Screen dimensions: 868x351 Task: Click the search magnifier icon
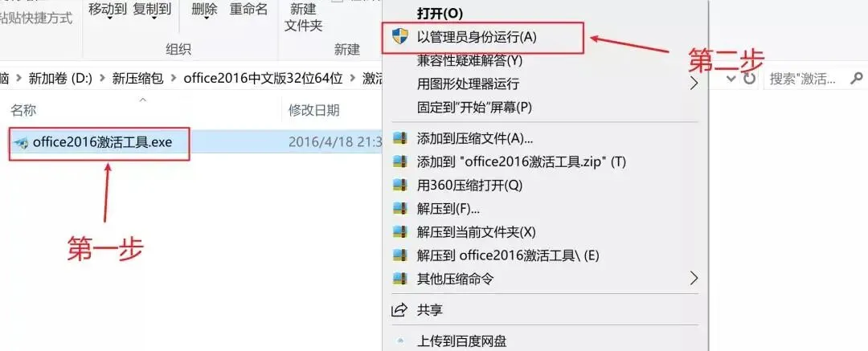857,78
